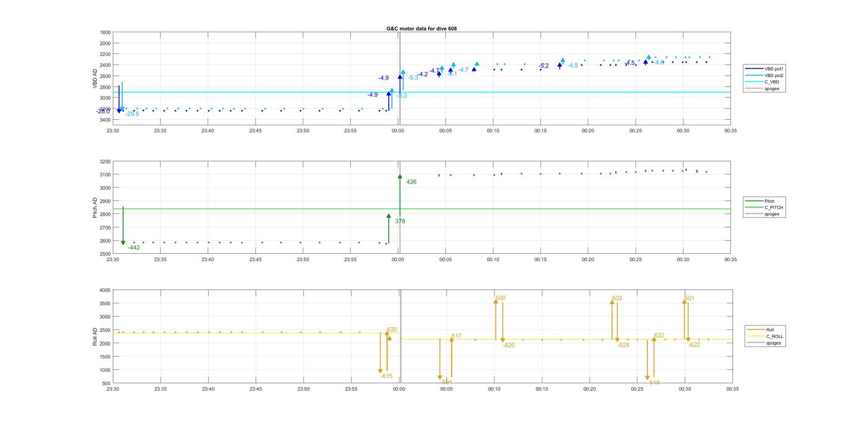The image size is (868, 430).
Task: Click the '-442' pitch move label
Action: 134,248
